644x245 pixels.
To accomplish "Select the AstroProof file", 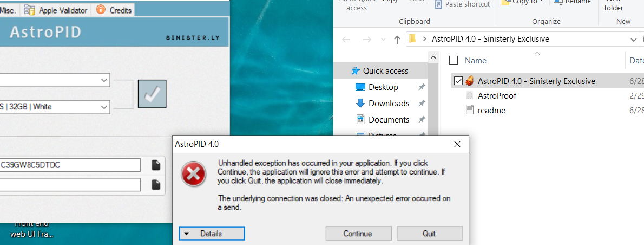I will 497,96.
